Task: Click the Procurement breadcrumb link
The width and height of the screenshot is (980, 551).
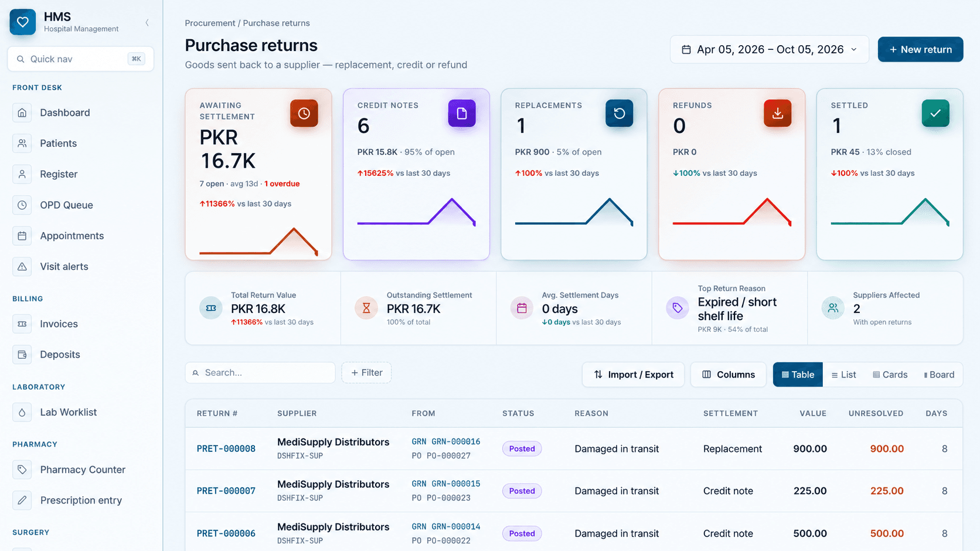Action: 210,23
